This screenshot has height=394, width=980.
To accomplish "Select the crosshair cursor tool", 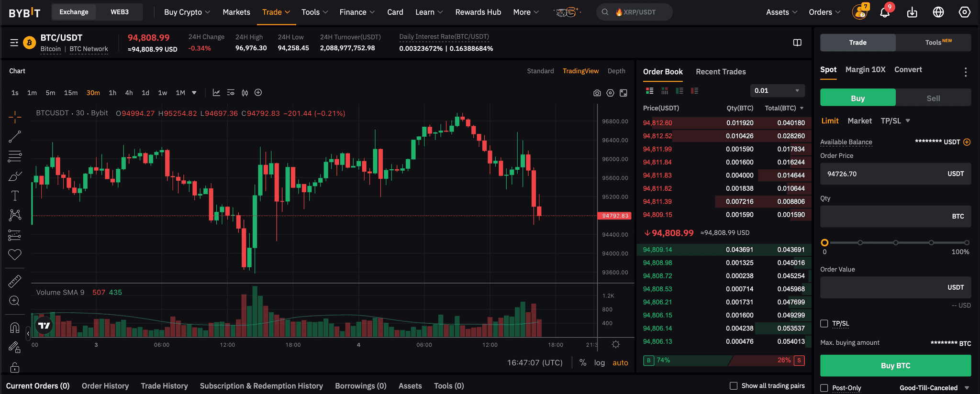I will (15, 116).
